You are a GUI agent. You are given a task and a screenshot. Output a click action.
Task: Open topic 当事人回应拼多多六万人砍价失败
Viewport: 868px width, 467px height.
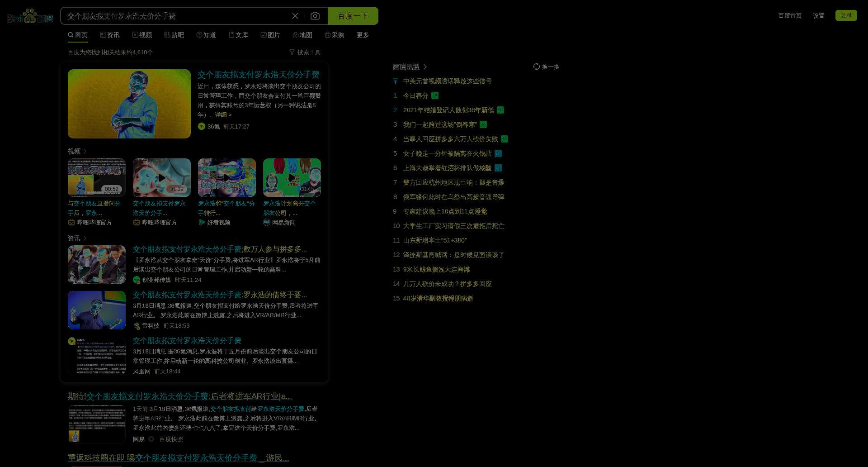(450, 139)
